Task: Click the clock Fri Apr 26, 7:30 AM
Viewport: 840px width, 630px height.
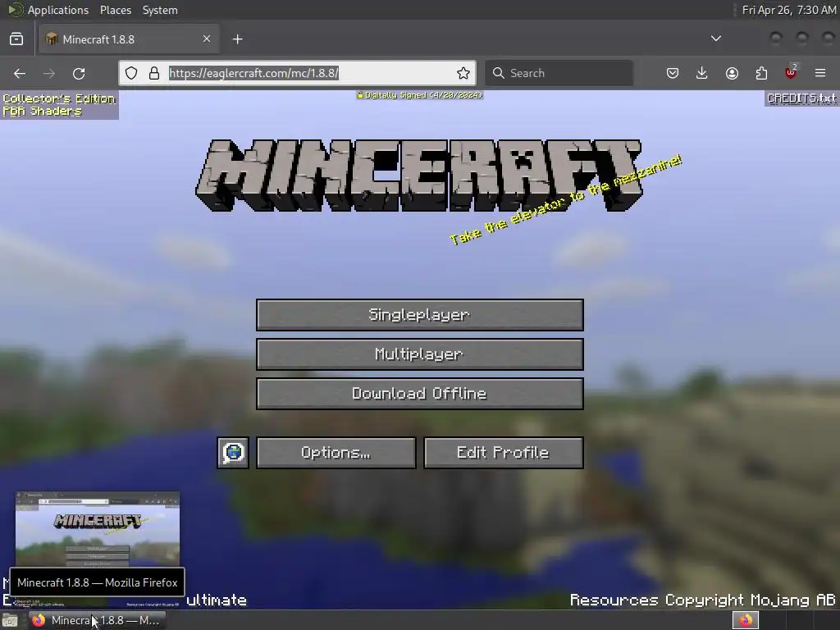Action: click(x=788, y=10)
